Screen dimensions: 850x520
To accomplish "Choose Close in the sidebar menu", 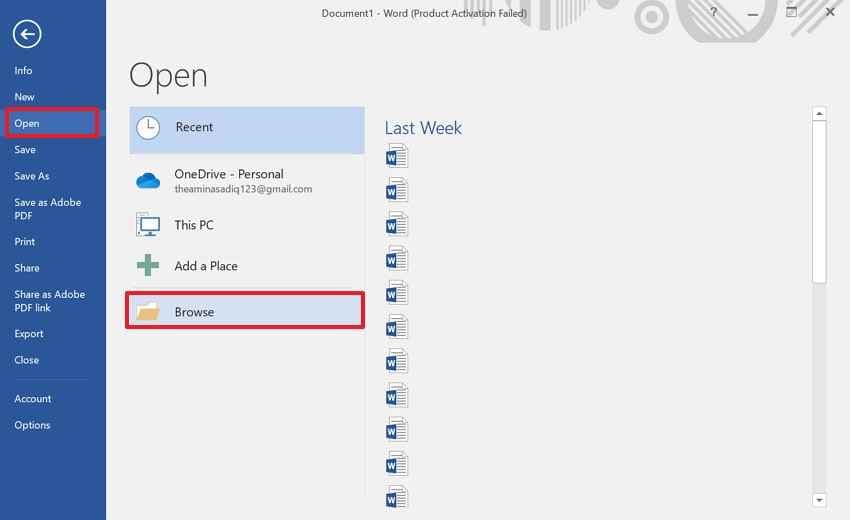I will pos(27,360).
